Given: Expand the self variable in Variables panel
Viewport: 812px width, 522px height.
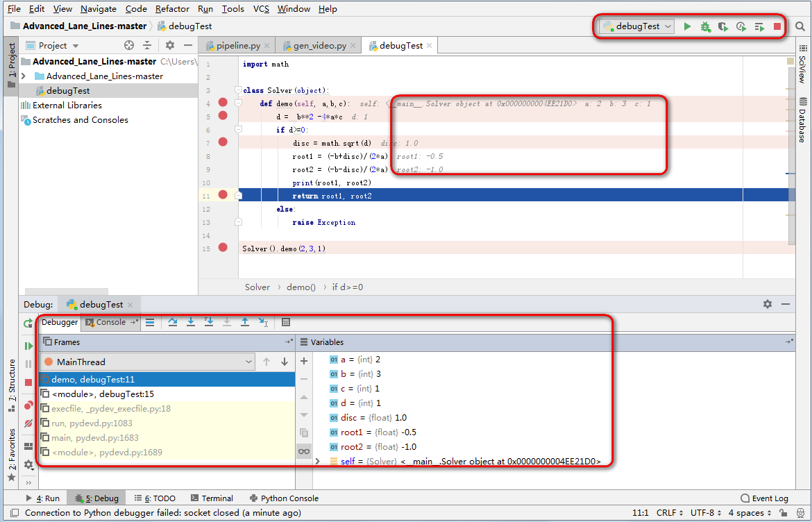Looking at the screenshot, I should (317, 461).
